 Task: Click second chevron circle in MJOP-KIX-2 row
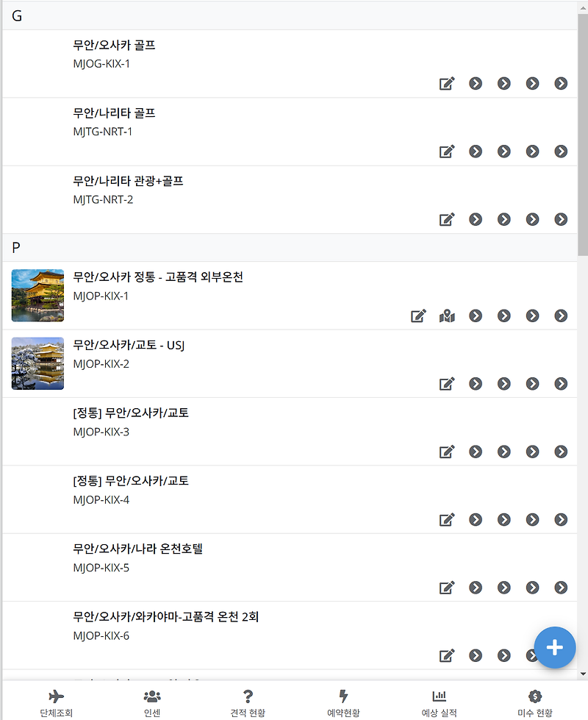[504, 384]
